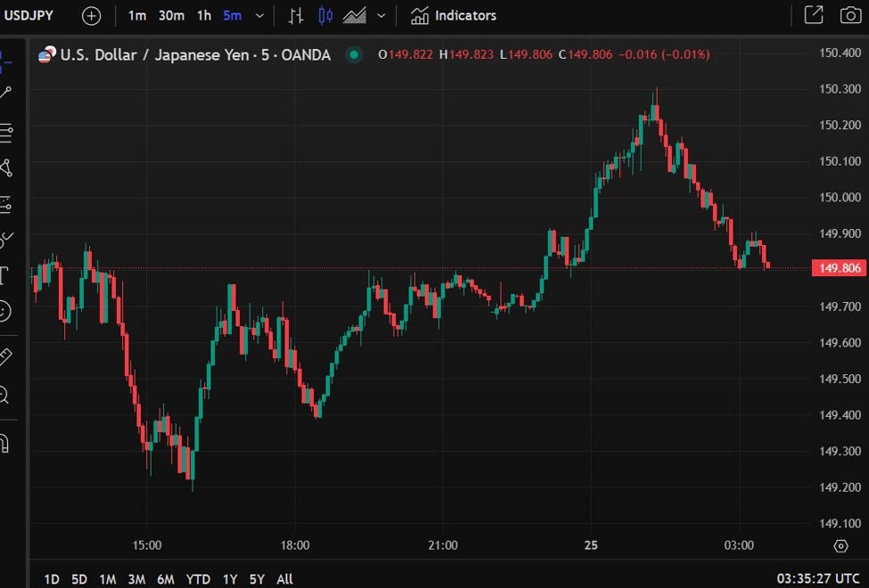
Task: Switch to the area chart style icon
Action: [x=355, y=16]
